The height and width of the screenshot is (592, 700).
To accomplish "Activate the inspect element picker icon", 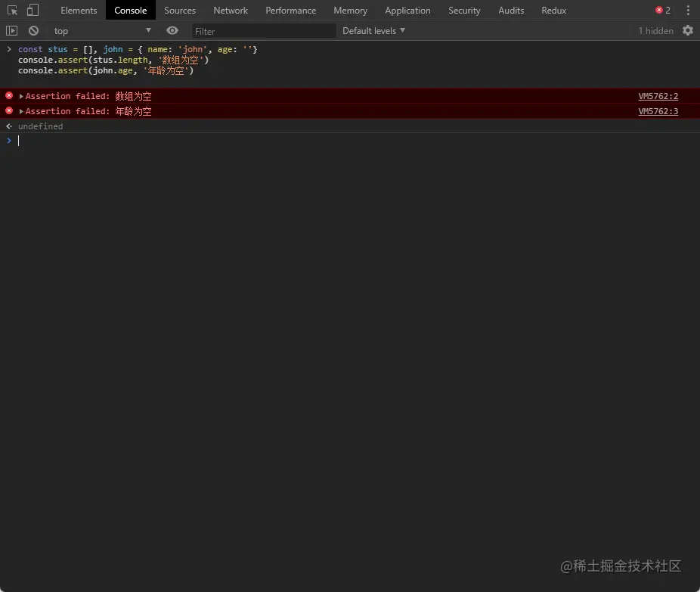I will [12, 11].
